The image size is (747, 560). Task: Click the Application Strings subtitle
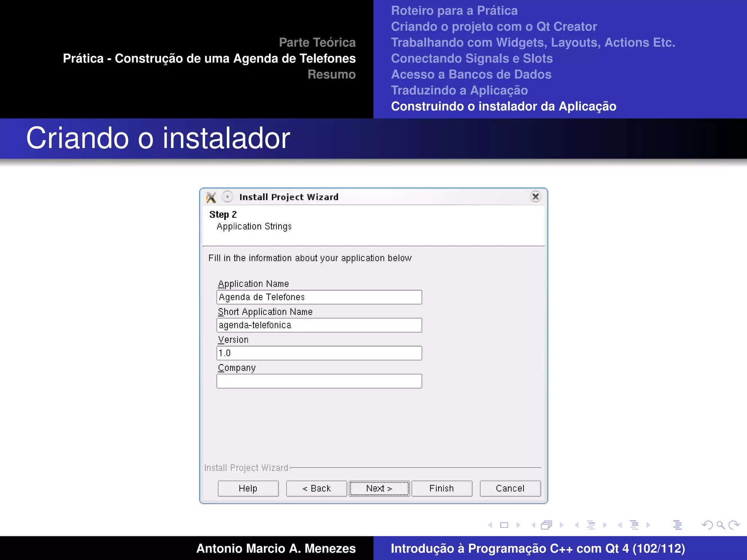tap(254, 227)
